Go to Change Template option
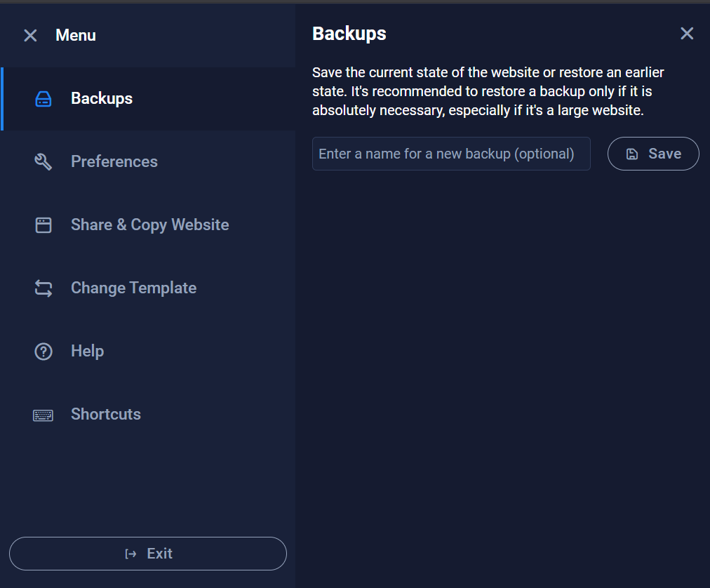Screen dimensions: 710x588 point(133,288)
